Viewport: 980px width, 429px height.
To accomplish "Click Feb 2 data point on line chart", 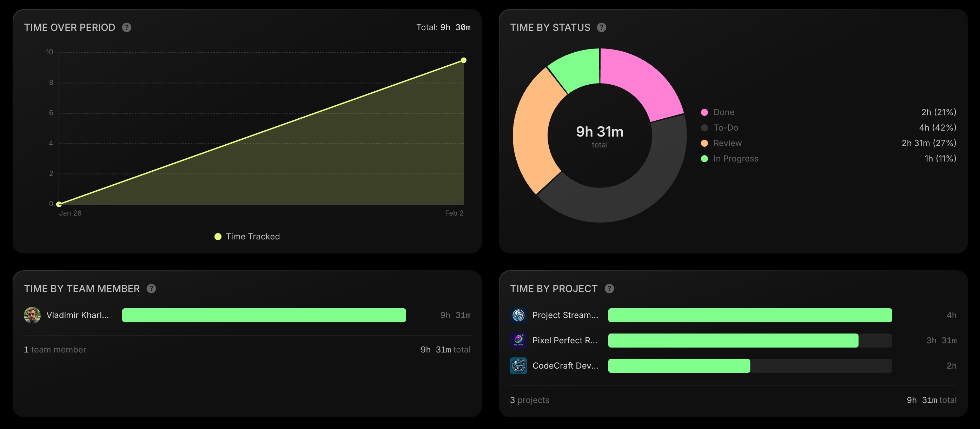I will tap(463, 60).
